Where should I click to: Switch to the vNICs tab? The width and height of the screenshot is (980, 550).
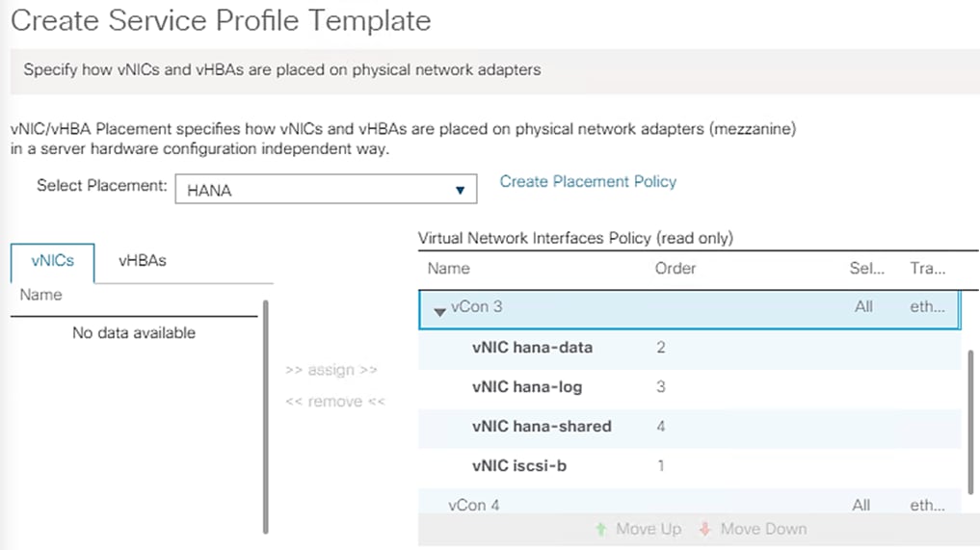[x=52, y=261]
